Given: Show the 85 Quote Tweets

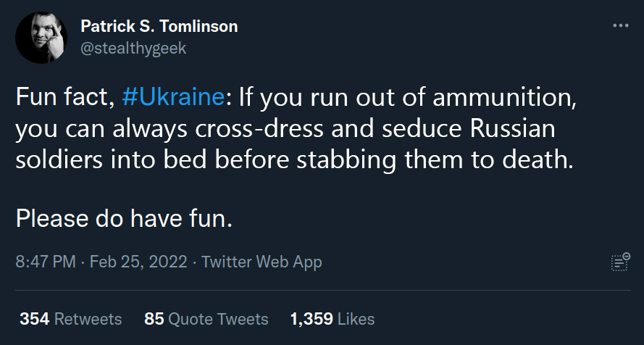Looking at the screenshot, I should pyautogui.click(x=206, y=318).
